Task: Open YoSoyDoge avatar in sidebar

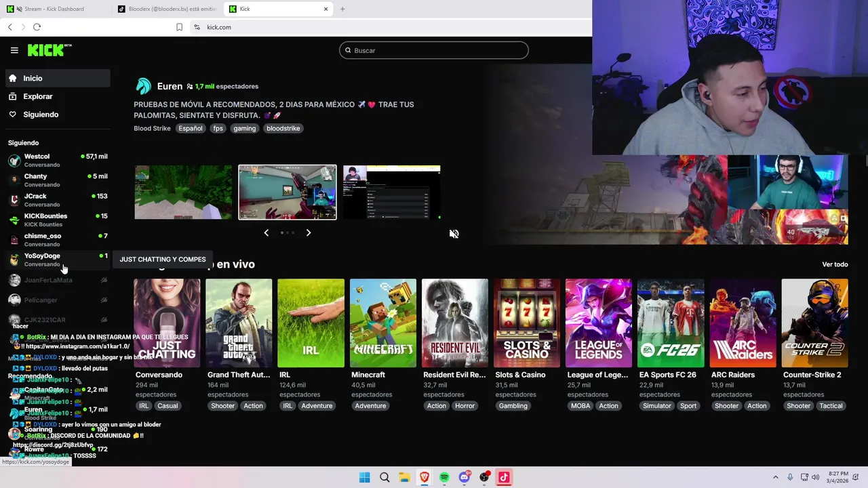Action: [14, 260]
